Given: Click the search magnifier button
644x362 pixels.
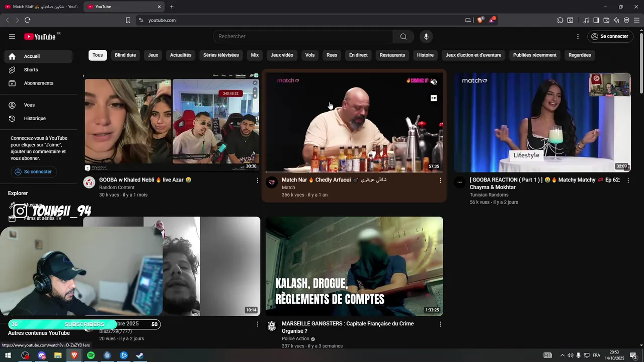Looking at the screenshot, I should point(403,36).
